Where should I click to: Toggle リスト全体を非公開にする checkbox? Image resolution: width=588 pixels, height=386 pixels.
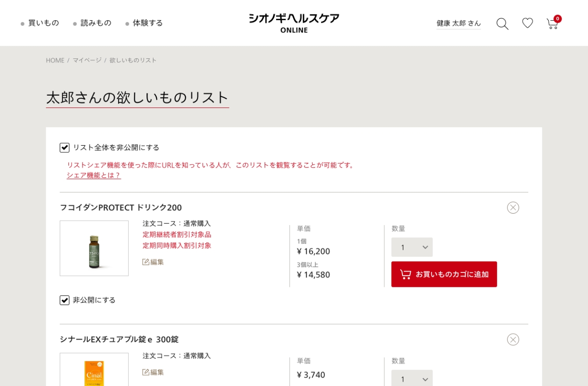coord(65,147)
